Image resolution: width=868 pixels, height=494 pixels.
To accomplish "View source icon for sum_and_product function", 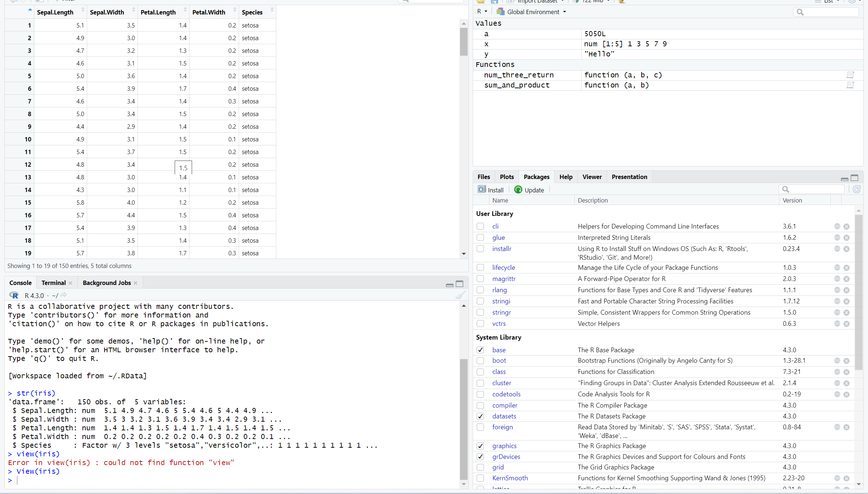I will [x=850, y=85].
